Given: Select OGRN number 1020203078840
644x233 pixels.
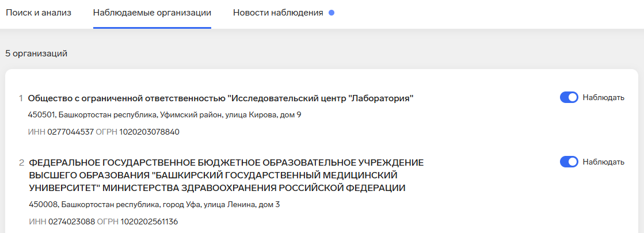Looking at the screenshot, I should [149, 132].
